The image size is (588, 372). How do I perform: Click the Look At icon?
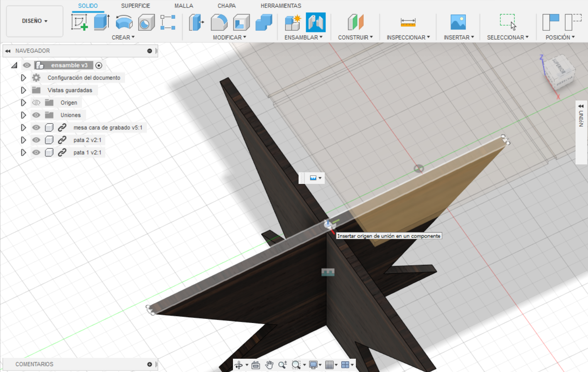coord(256,365)
